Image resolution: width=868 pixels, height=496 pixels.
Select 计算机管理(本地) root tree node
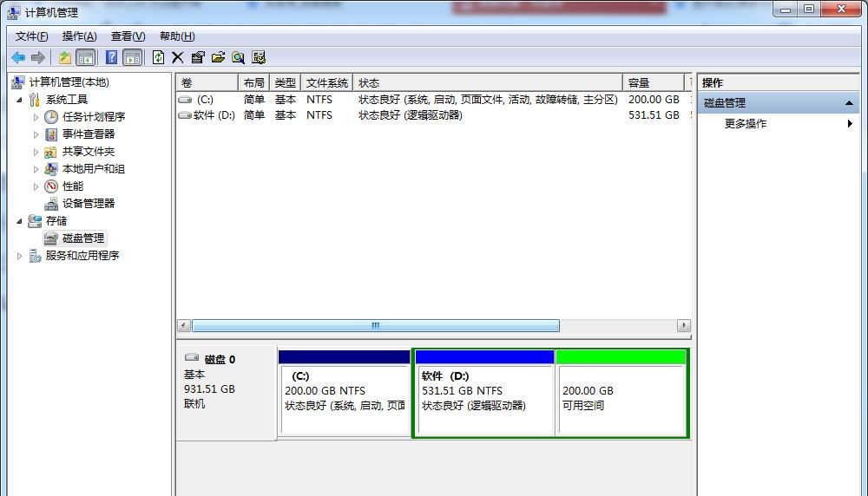tap(69, 82)
